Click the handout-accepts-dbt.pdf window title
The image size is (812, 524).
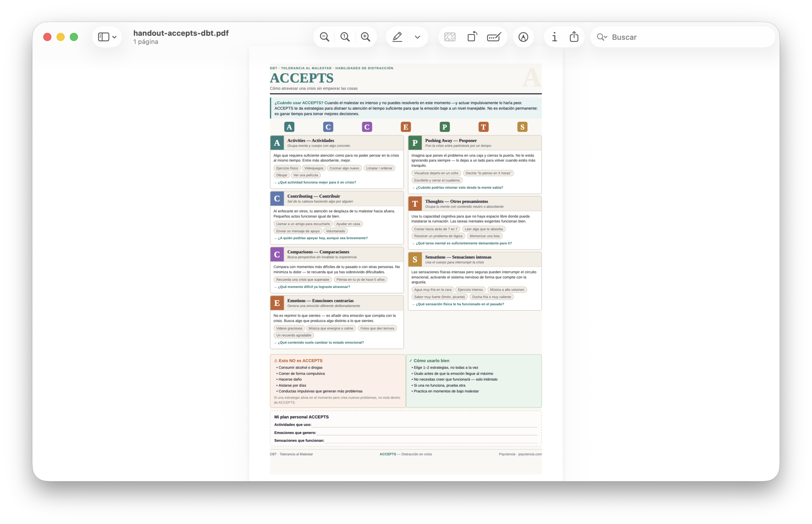click(180, 33)
